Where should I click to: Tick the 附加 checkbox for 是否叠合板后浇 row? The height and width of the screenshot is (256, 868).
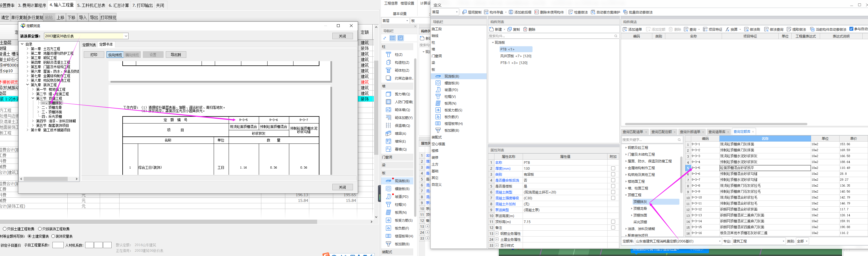(613, 180)
